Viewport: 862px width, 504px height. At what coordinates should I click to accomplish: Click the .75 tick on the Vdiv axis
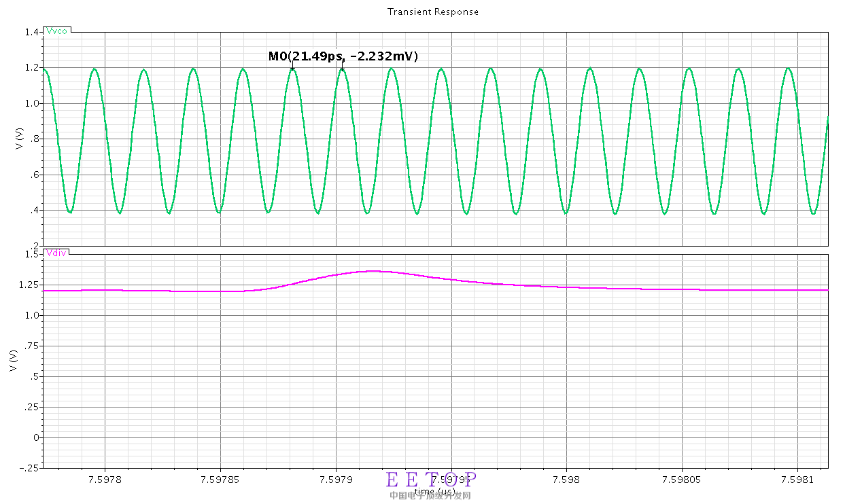tap(31, 346)
